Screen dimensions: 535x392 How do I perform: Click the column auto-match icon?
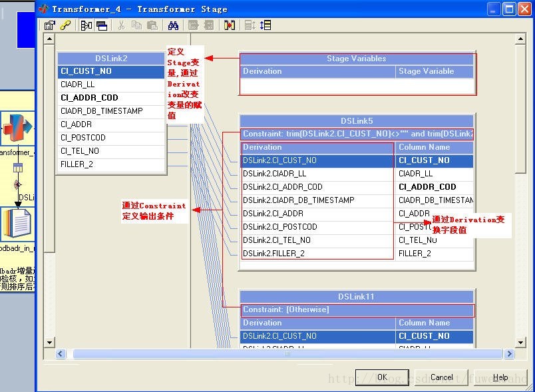(230, 25)
